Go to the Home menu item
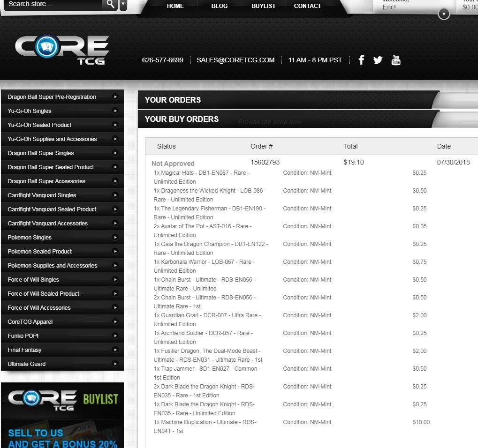 tap(175, 6)
